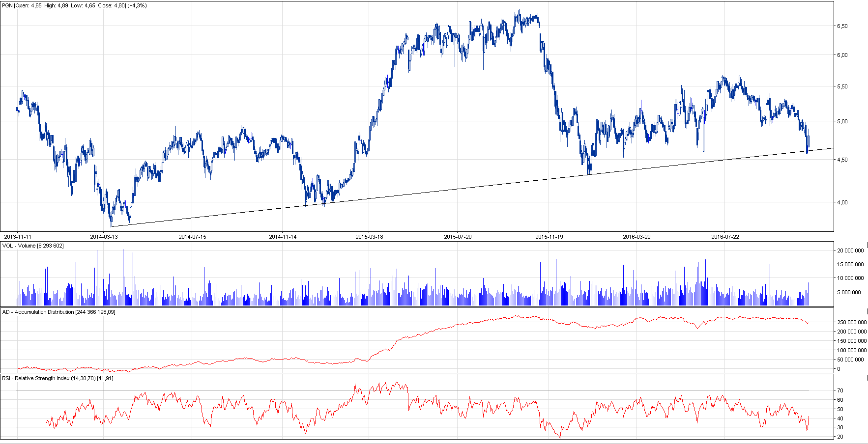
Task: Click the 2015-07-20 date label
Action: pos(458,237)
